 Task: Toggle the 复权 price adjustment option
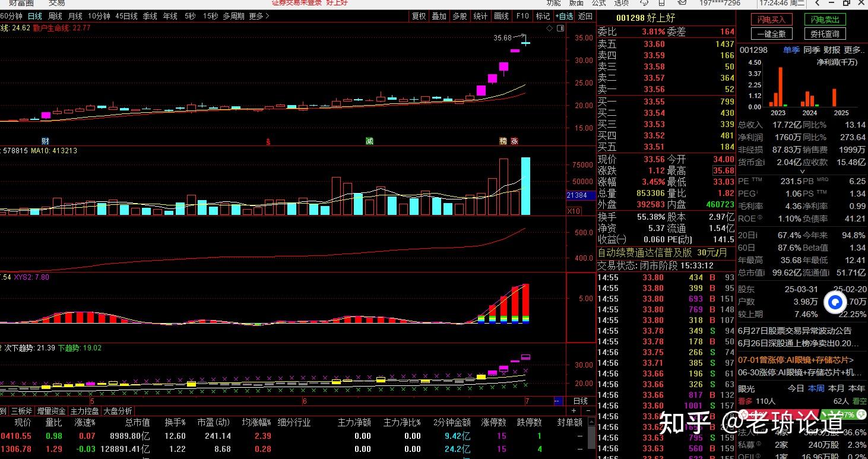click(419, 16)
